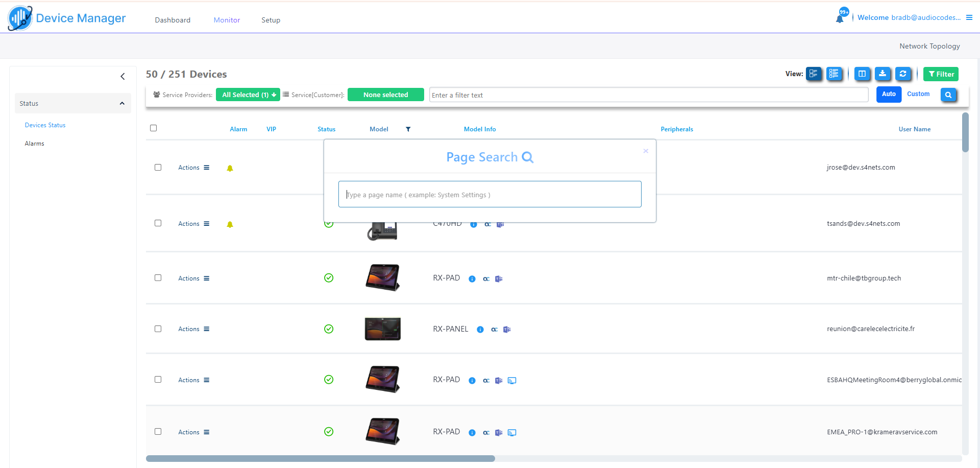Go to the Dashboard tab

[x=173, y=20]
